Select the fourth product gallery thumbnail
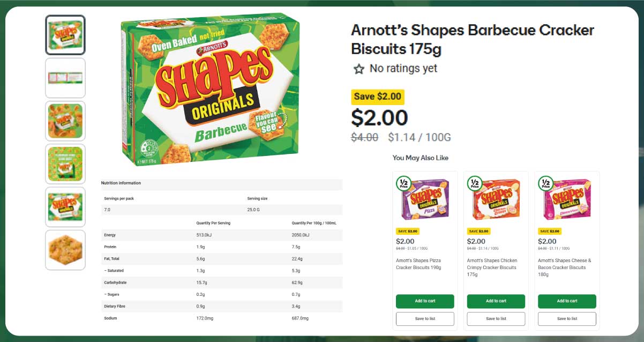This screenshot has height=342, width=644. pos(65,163)
